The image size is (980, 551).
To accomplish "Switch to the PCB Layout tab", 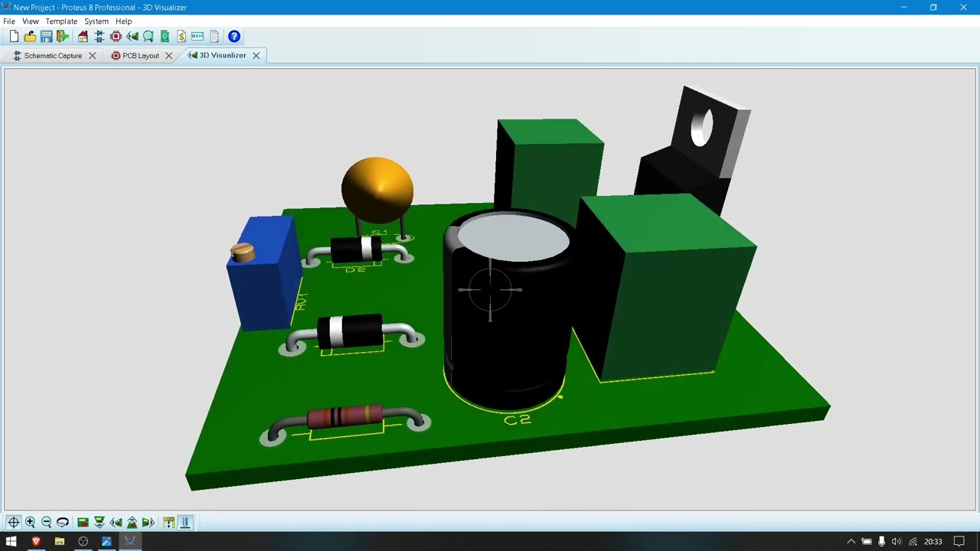I will tap(141, 56).
